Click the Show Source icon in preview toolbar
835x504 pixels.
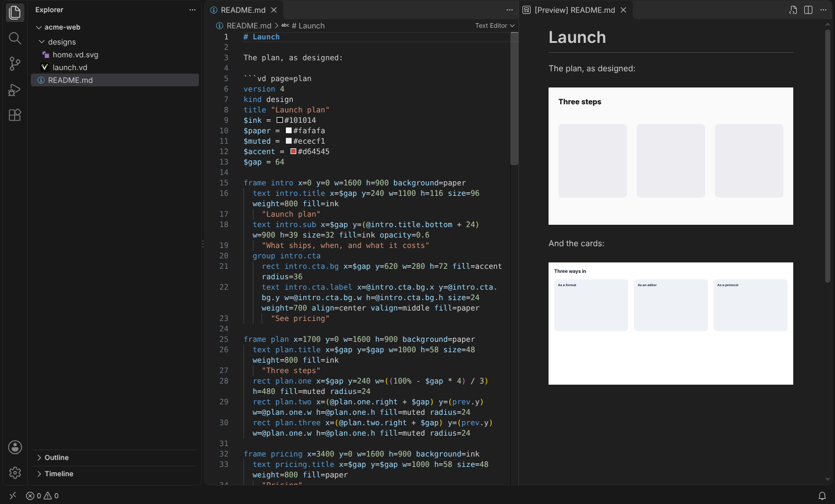click(x=793, y=10)
